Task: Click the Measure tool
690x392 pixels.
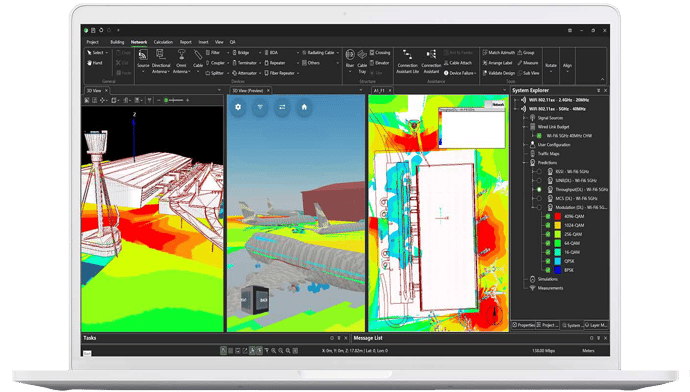Action: tap(528, 63)
